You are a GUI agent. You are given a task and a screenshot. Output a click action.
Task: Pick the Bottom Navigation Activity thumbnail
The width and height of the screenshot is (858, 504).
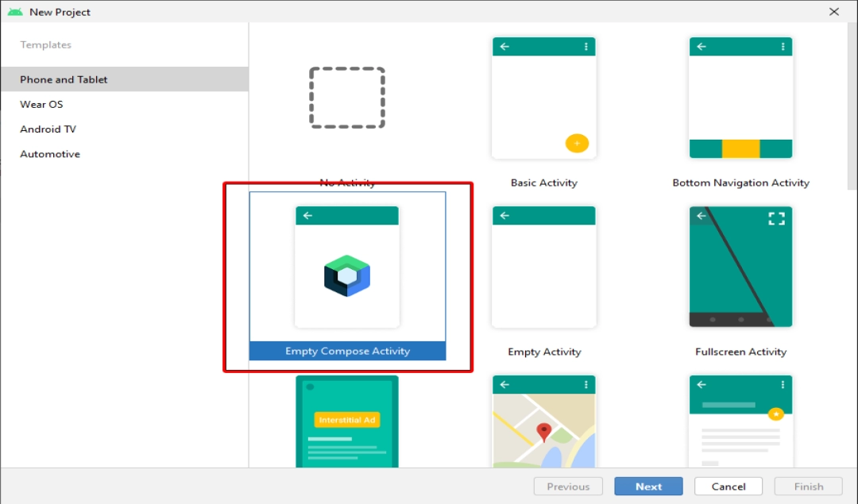point(740,98)
